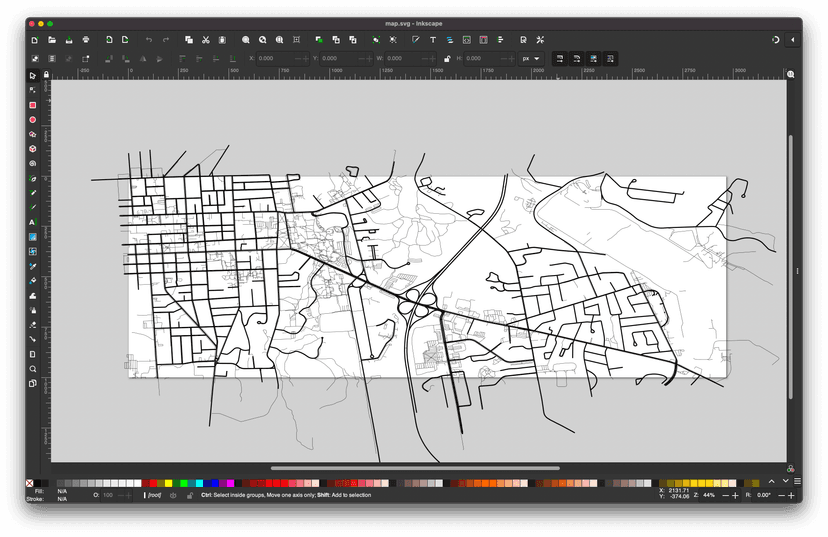Image resolution: width=828 pixels, height=537 pixels.
Task: Select the Zoom tool in the toolbox
Action: coord(32,368)
